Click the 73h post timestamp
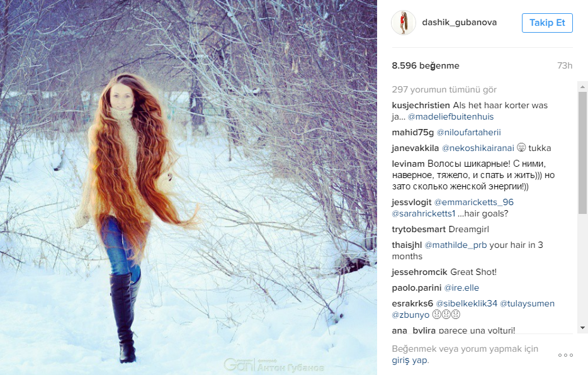 point(565,65)
